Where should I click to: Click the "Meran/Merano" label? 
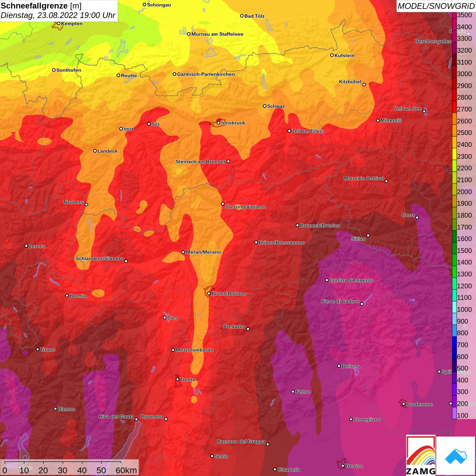point(203,252)
